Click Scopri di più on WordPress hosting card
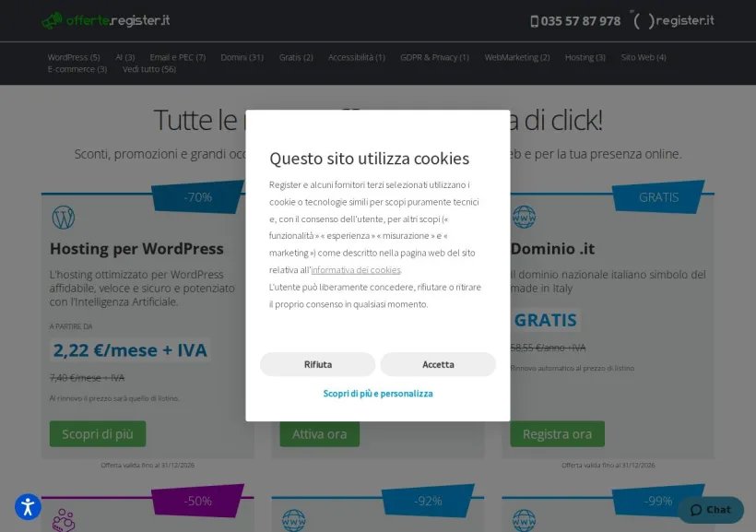This screenshot has width=756, height=532. (98, 434)
